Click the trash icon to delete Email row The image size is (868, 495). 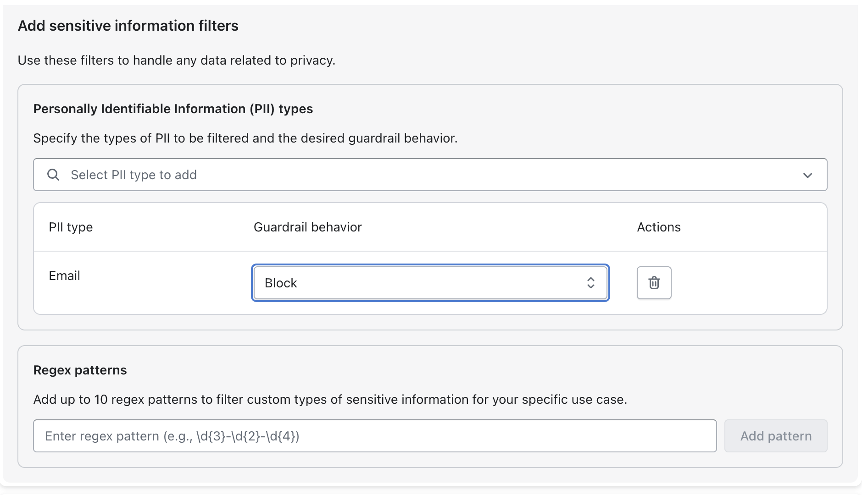click(x=654, y=283)
